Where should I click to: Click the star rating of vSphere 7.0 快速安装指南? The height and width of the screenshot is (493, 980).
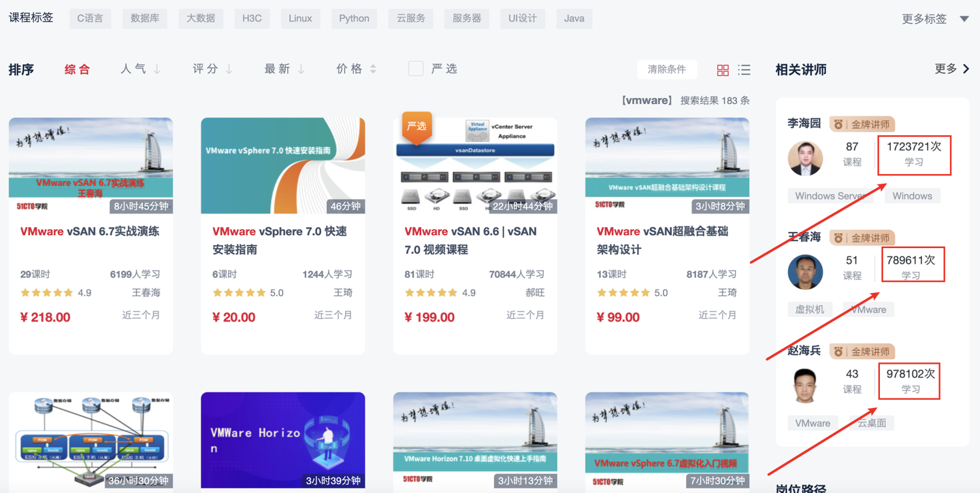coord(239,293)
